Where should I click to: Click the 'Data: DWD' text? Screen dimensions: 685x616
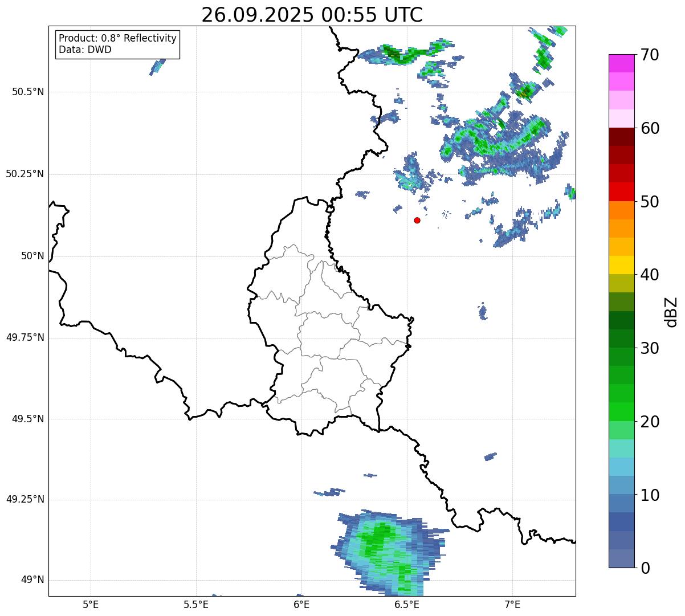click(x=85, y=50)
